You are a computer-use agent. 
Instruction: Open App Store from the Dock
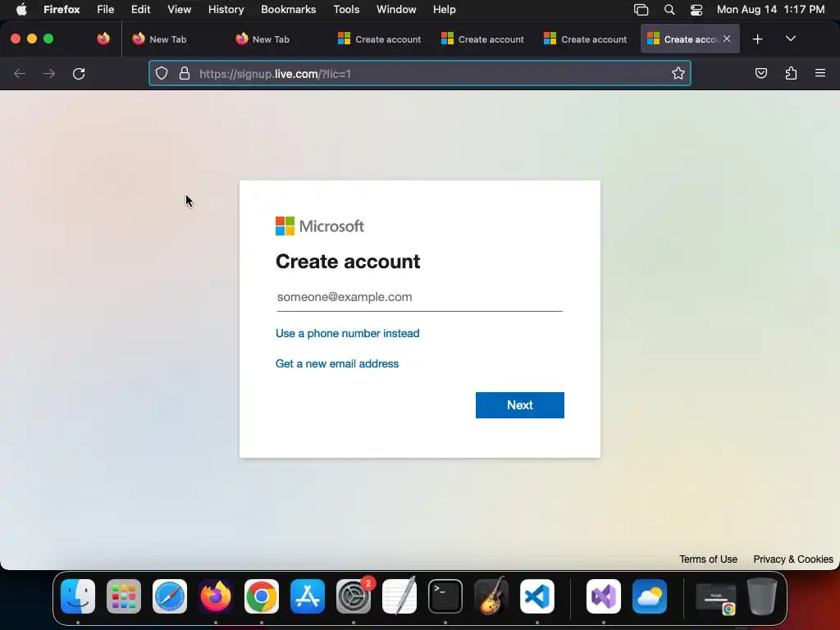(308, 596)
